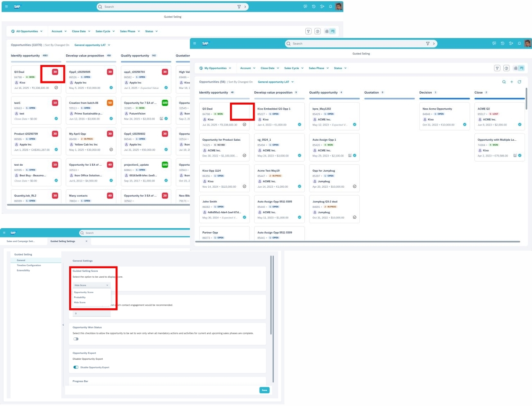Select Opportunity Score option from dropdown
This screenshot has height=406, width=532.
[83, 292]
